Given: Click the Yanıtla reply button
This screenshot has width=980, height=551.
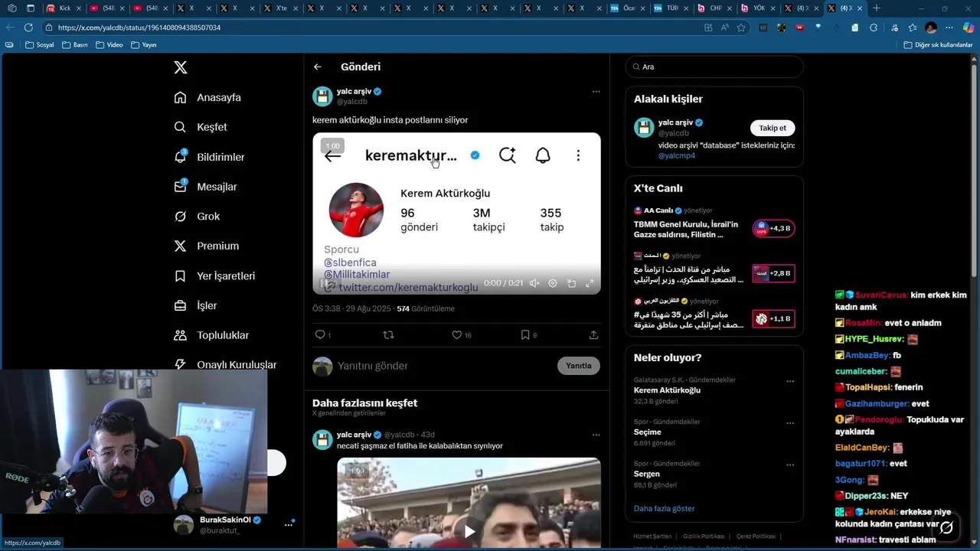Looking at the screenshot, I should click(579, 366).
